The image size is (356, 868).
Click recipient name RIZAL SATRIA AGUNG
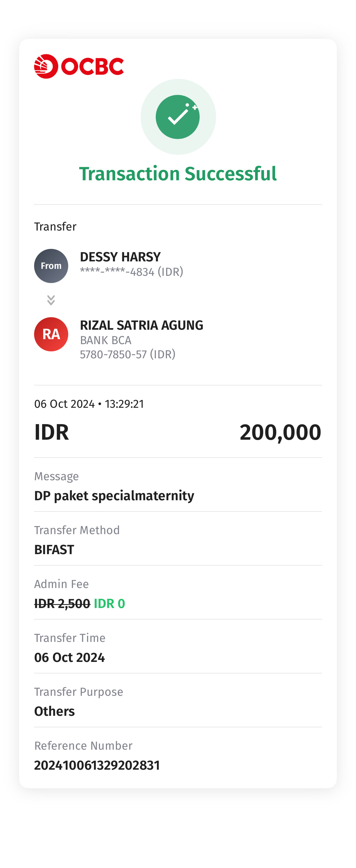[141, 326]
